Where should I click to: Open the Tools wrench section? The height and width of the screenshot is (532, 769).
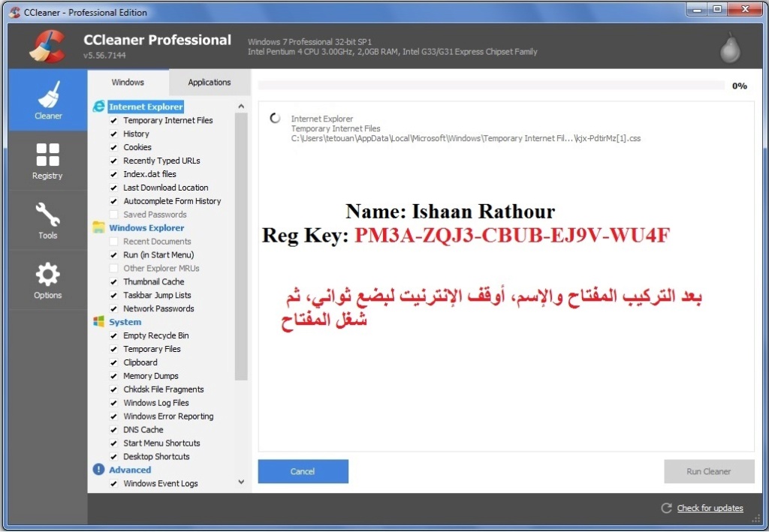click(47, 221)
